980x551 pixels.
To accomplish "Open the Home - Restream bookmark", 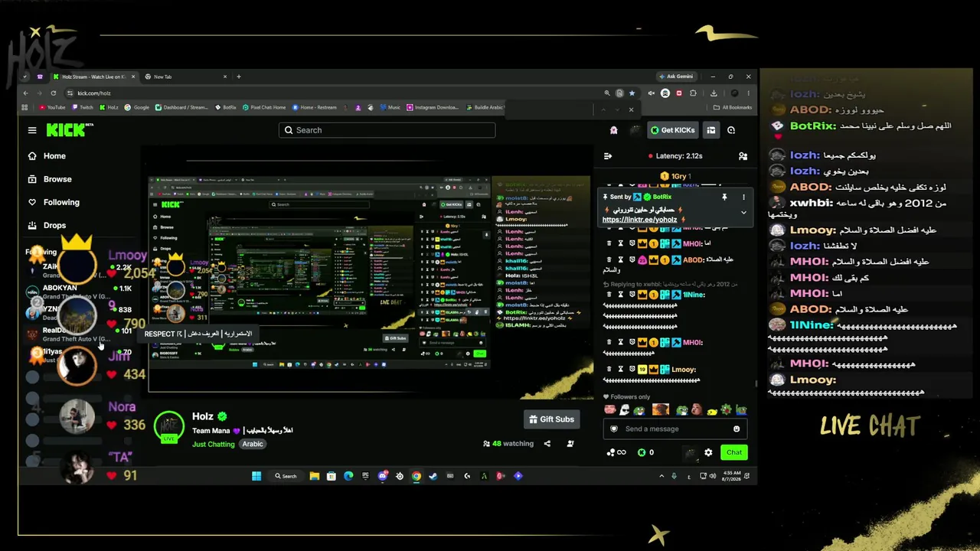I will click(314, 108).
